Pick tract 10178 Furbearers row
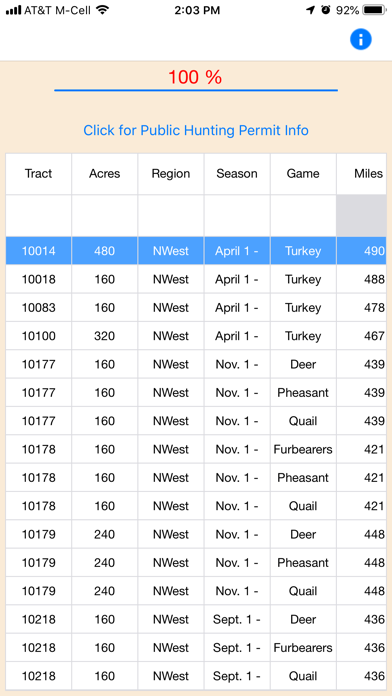The width and height of the screenshot is (392, 696). tap(196, 449)
